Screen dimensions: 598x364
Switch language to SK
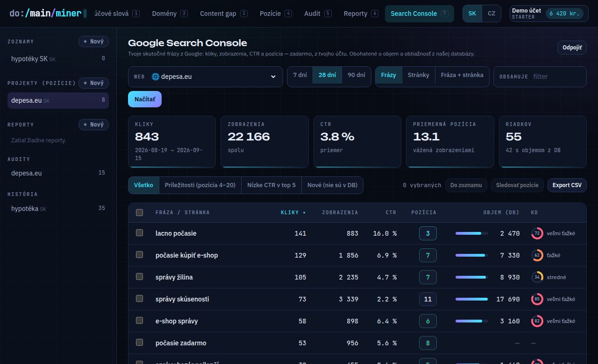tap(472, 14)
